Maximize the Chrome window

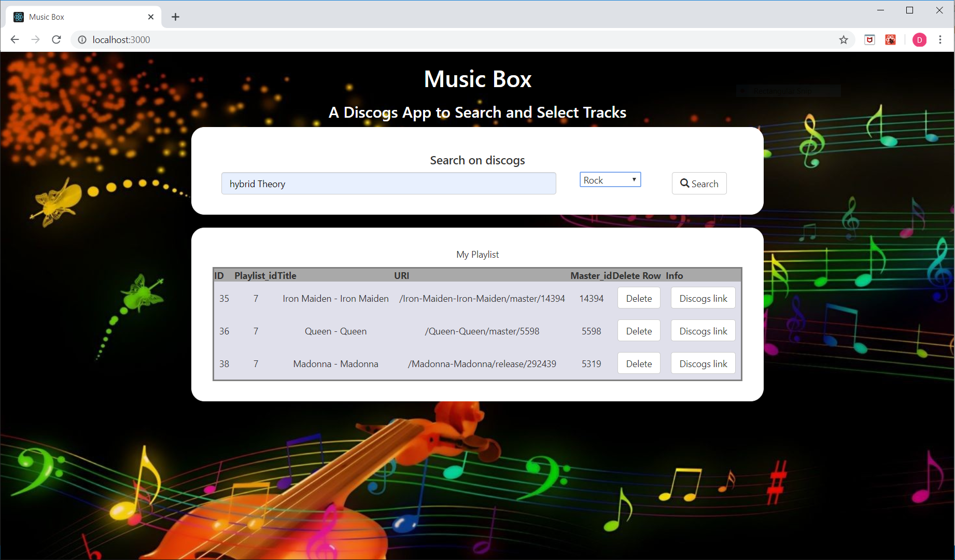(x=909, y=10)
